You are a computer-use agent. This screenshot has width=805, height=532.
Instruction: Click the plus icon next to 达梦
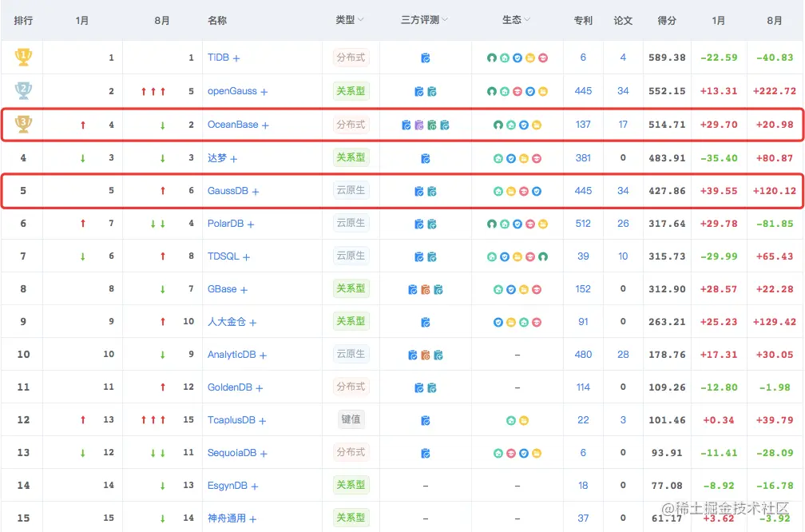(233, 159)
